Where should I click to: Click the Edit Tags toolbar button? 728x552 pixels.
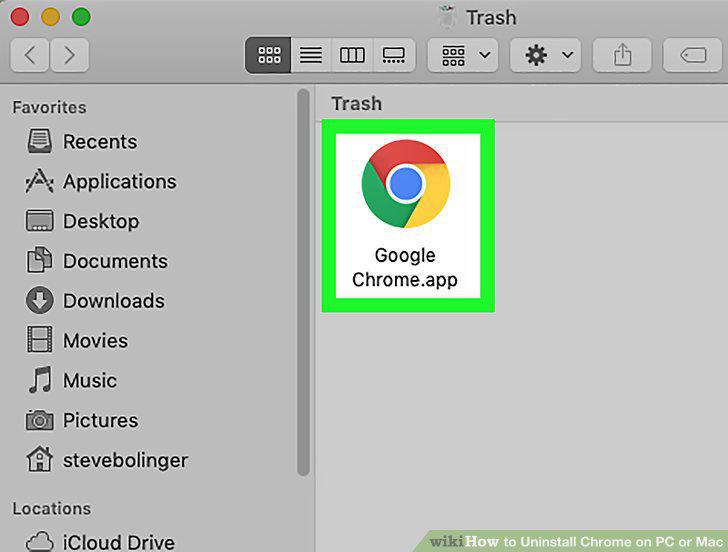tap(693, 55)
